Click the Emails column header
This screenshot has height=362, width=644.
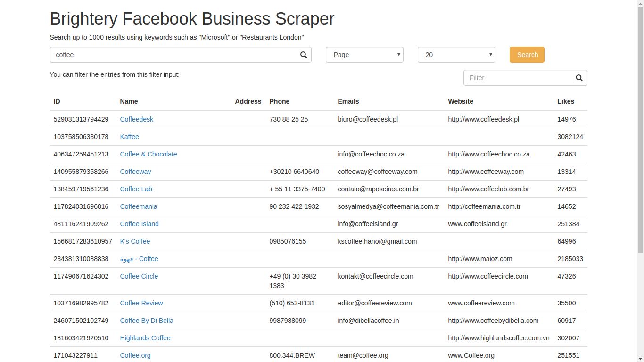[348, 101]
